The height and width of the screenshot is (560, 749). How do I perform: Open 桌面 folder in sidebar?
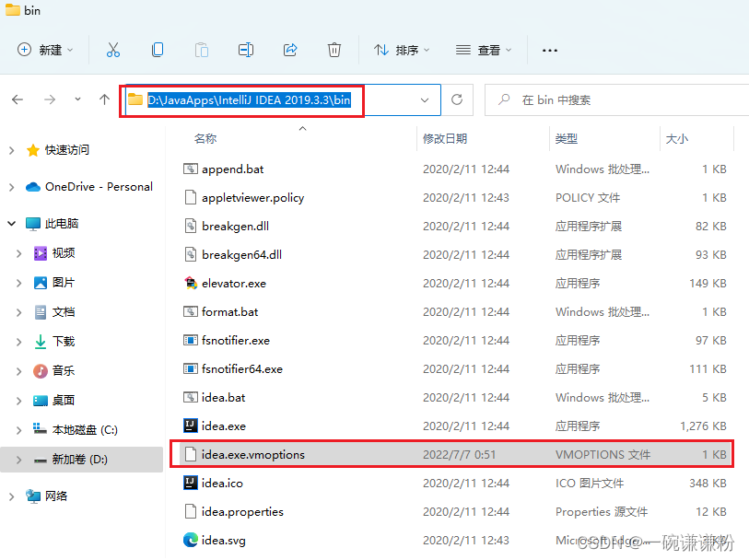tap(64, 400)
